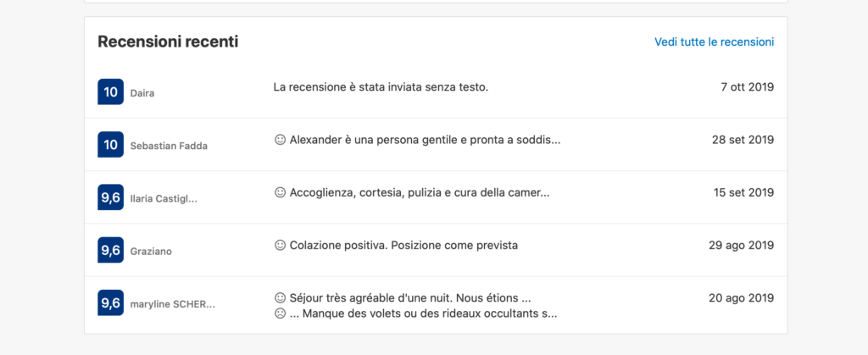The height and width of the screenshot is (355, 868).
Task: Open Graziano's 'Colazione positiva' review text
Action: tap(403, 245)
